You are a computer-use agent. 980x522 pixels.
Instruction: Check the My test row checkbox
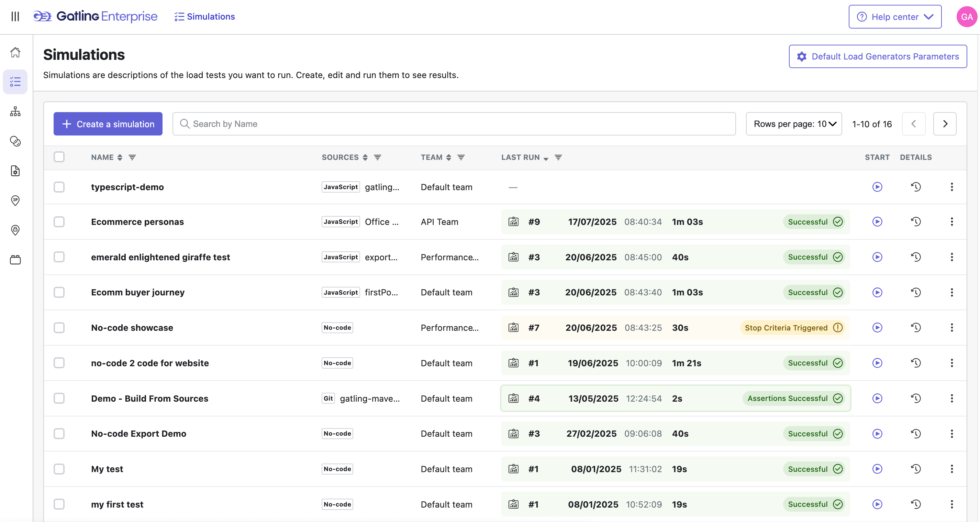tap(59, 469)
